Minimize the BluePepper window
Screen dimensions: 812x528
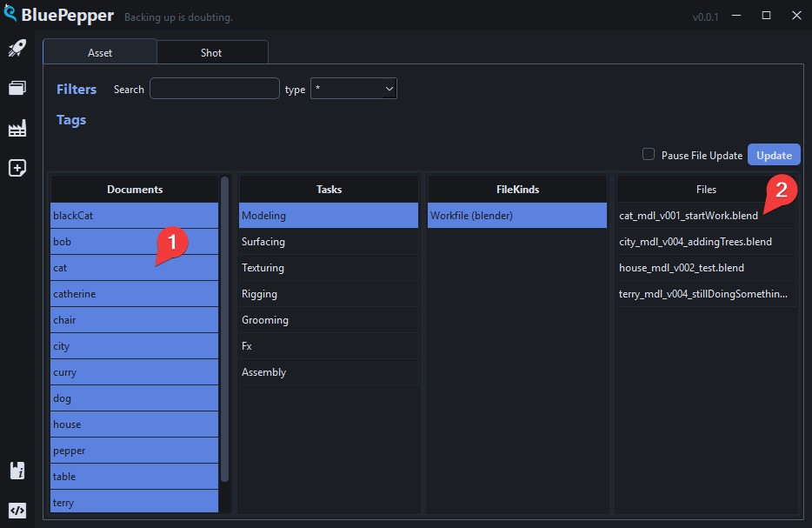click(x=735, y=16)
